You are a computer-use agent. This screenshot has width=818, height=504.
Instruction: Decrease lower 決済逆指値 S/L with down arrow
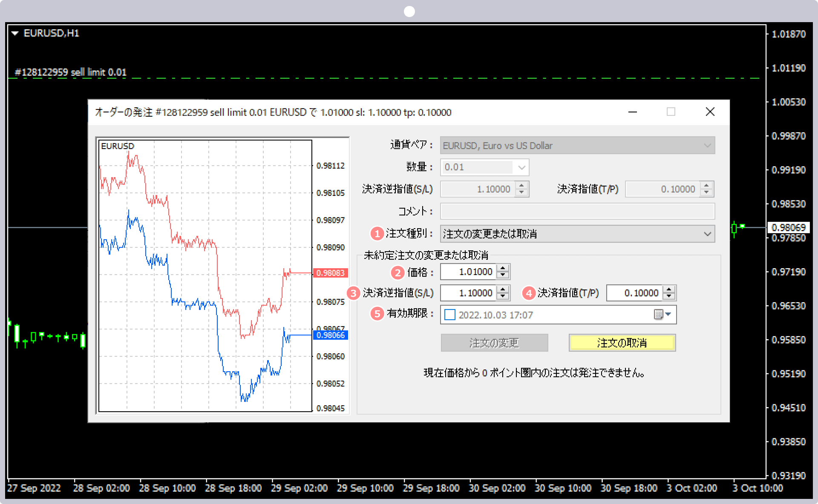click(x=503, y=296)
